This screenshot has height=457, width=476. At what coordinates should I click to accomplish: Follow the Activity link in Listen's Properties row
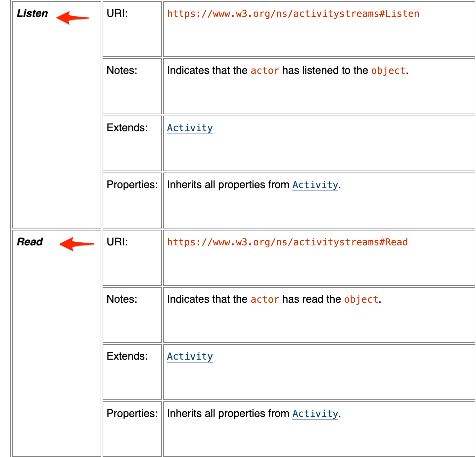click(315, 185)
